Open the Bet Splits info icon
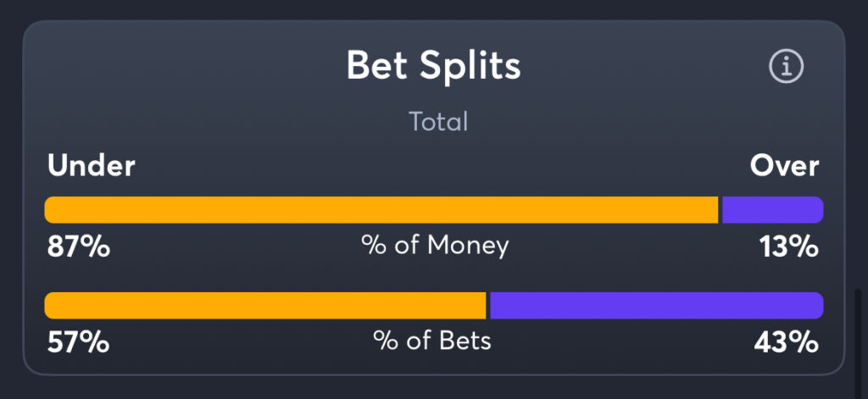Viewport: 868px width, 399px height. point(786,67)
